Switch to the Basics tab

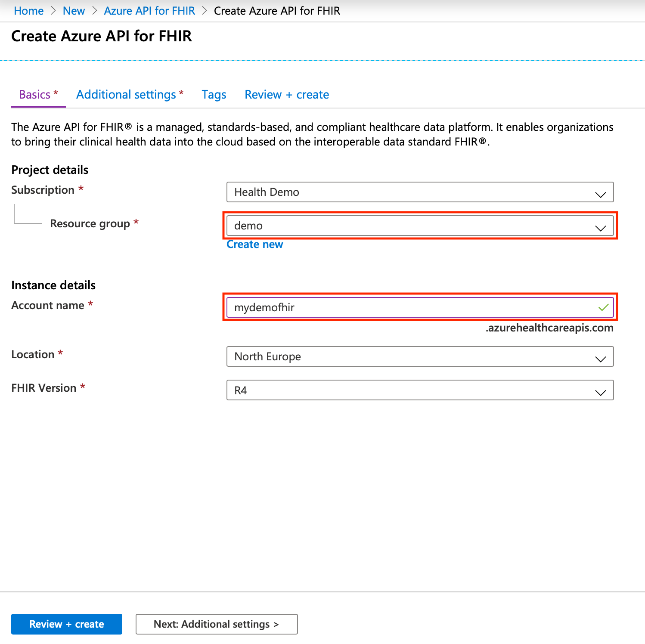(34, 94)
